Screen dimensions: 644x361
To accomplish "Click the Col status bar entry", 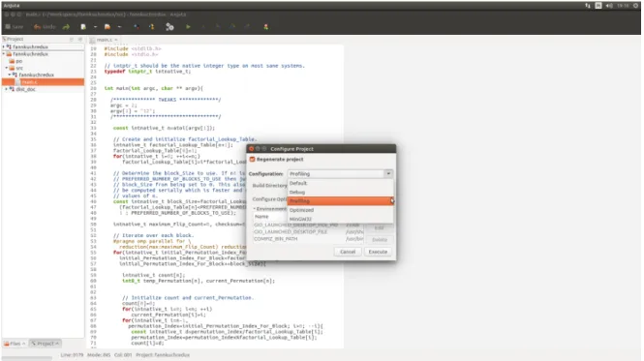I will (123, 355).
